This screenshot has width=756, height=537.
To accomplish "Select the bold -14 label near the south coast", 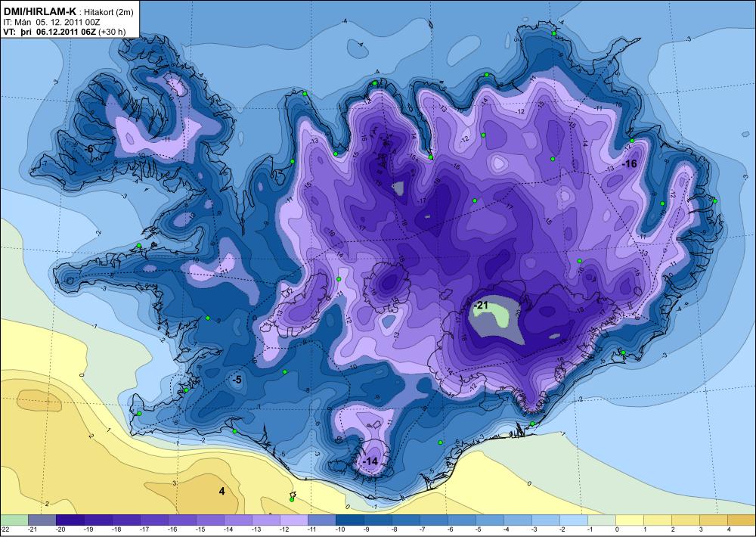I will [x=370, y=461].
